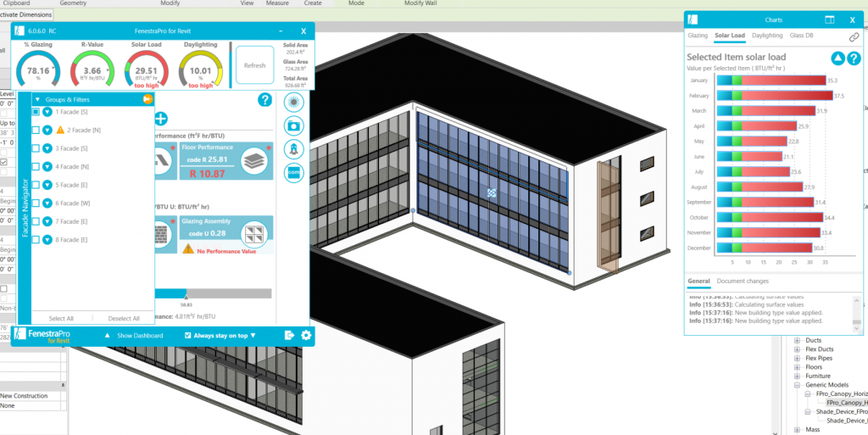
Task: Minimize the FenestraPro for Revit window
Action: tap(281, 31)
